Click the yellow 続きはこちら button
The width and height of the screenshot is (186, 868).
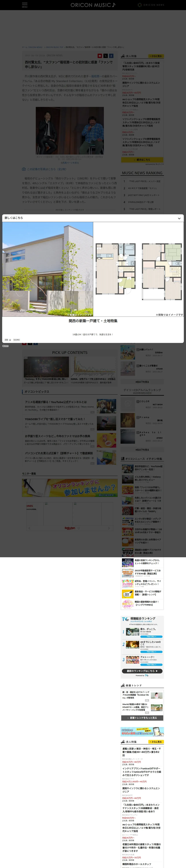[142, 160]
